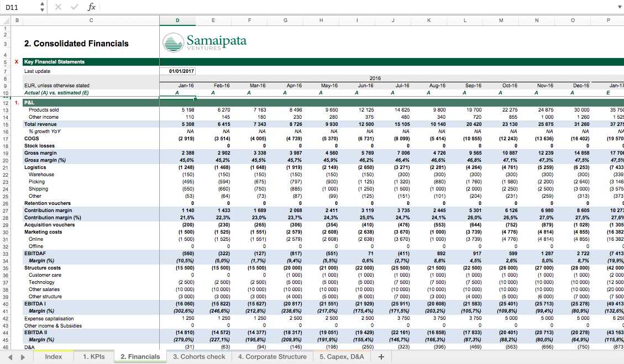The width and height of the screenshot is (624, 364).
Task: Click the 'Logistics' row label
Action: click(35, 167)
